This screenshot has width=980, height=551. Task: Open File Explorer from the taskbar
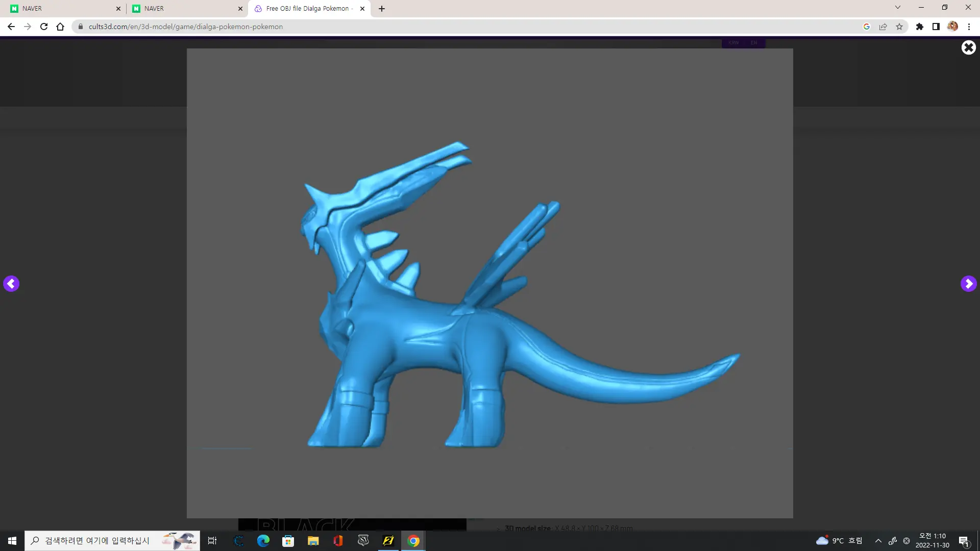pos(313,541)
